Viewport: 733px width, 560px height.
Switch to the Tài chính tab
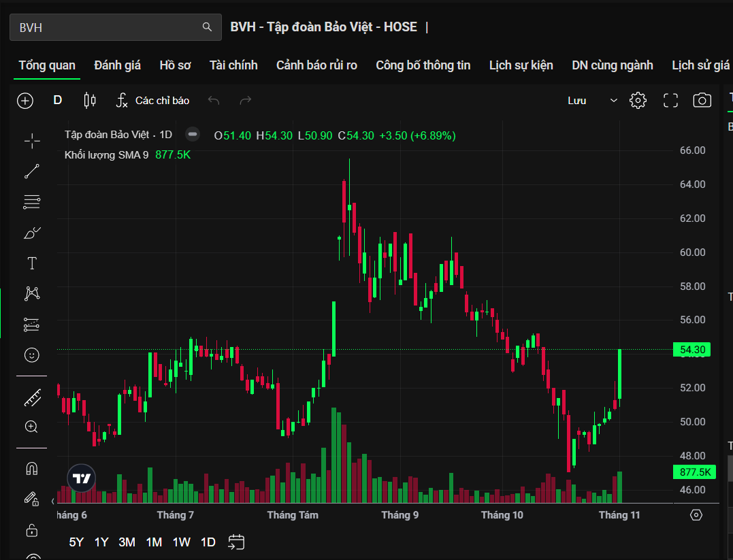[233, 65]
